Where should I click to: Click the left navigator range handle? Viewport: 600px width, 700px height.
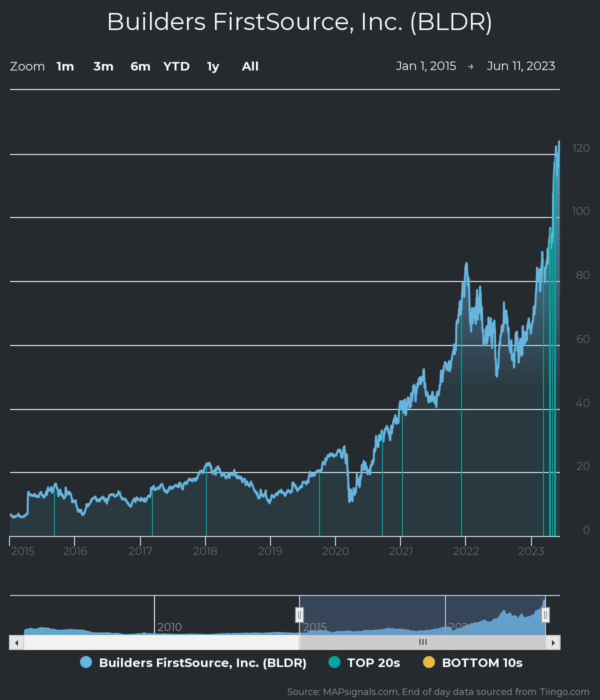pos(299,614)
